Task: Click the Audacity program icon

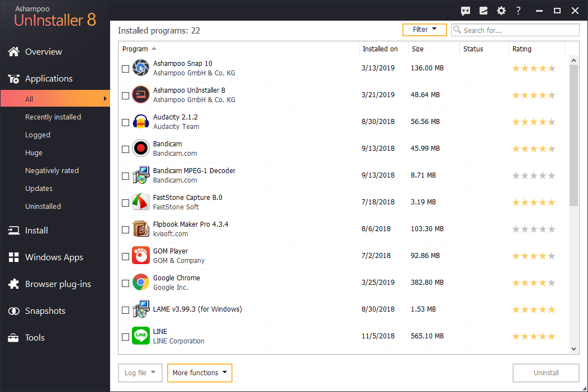Action: pos(141,122)
